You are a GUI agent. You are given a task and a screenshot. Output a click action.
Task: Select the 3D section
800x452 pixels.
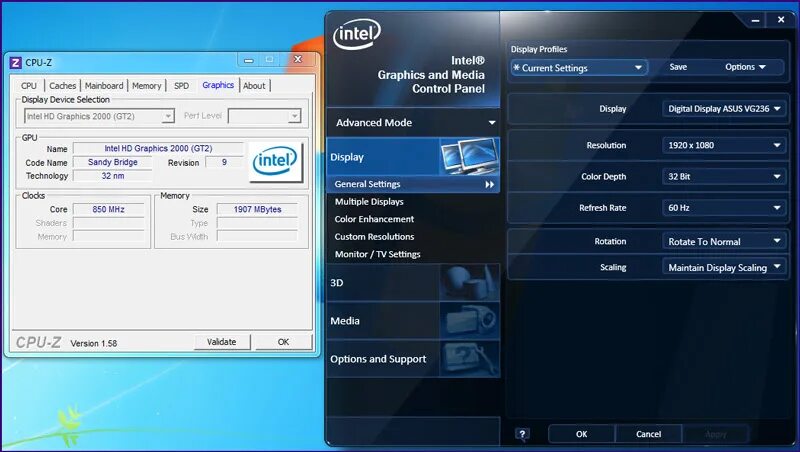click(x=413, y=283)
